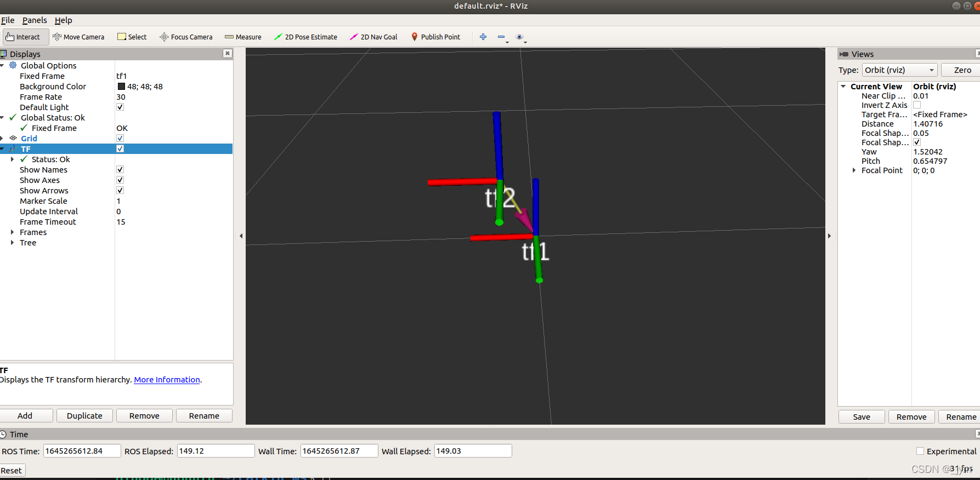This screenshot has width=980, height=480.
Task: Activate the Move Camera tool
Action: point(78,37)
